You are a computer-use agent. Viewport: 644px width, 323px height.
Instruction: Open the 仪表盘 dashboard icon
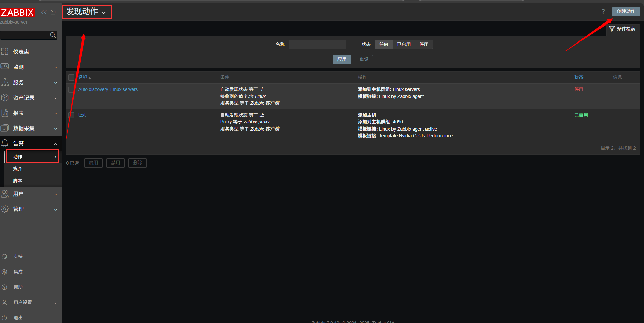[5, 52]
